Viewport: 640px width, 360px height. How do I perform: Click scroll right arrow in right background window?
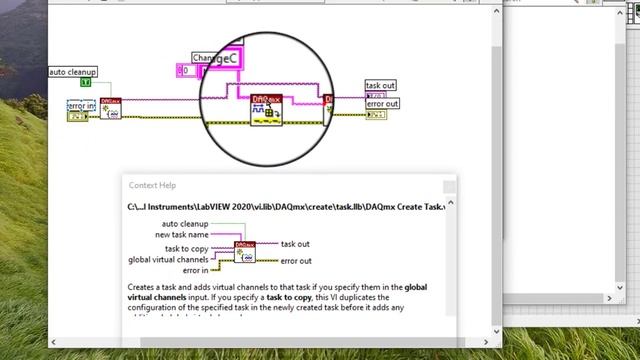pyautogui.click(x=609, y=298)
